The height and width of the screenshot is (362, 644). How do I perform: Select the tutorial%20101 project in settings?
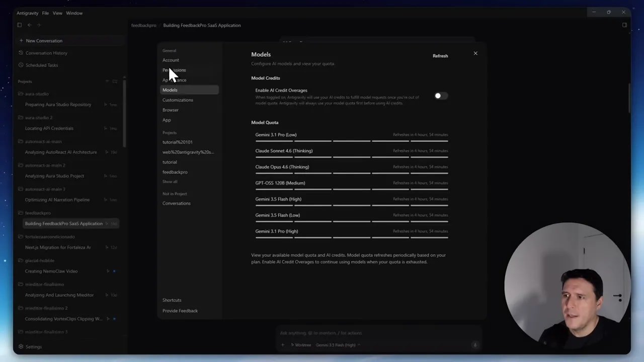point(177,142)
